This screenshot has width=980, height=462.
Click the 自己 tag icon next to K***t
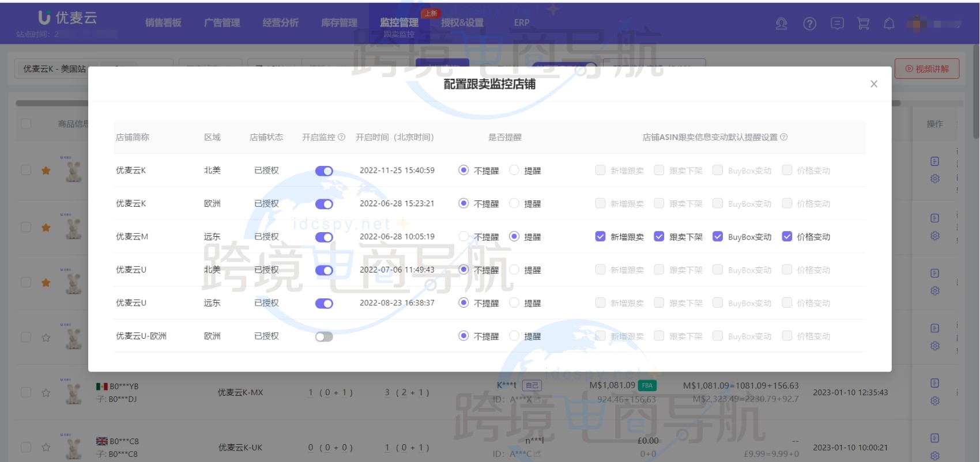pos(532,385)
